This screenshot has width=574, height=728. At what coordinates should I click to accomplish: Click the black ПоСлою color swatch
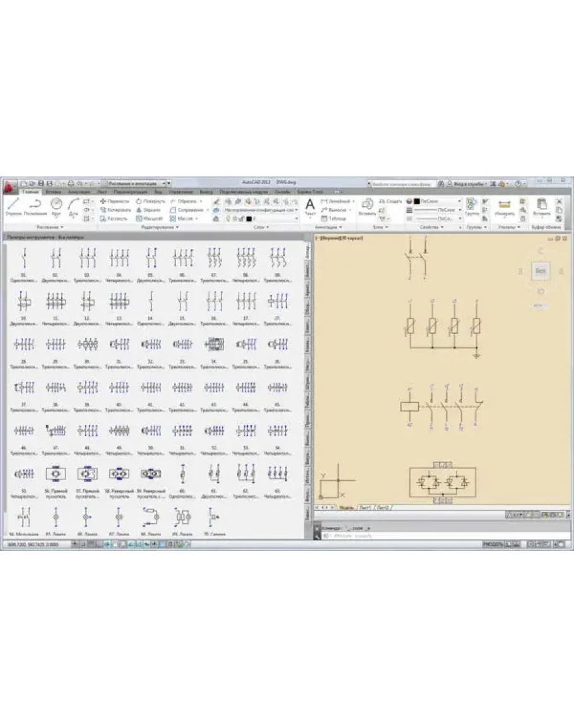[417, 201]
